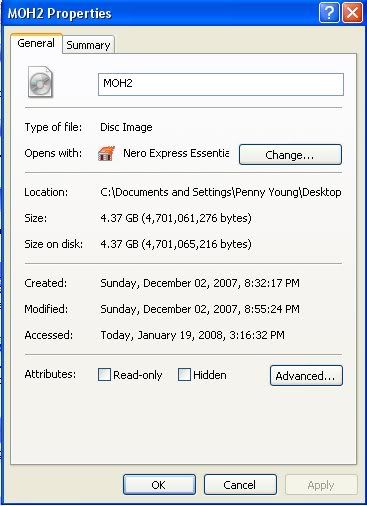Enable the Read-only checkbox

(104, 375)
